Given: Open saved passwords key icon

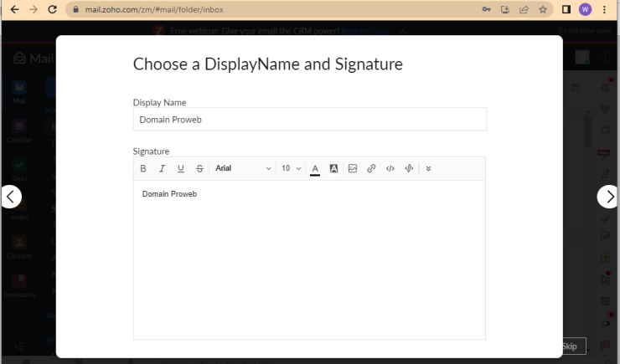Looking at the screenshot, I should point(486,9).
